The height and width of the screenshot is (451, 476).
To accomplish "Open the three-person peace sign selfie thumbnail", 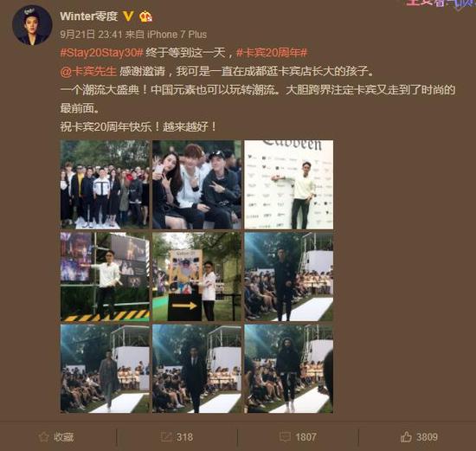I will pos(196,184).
